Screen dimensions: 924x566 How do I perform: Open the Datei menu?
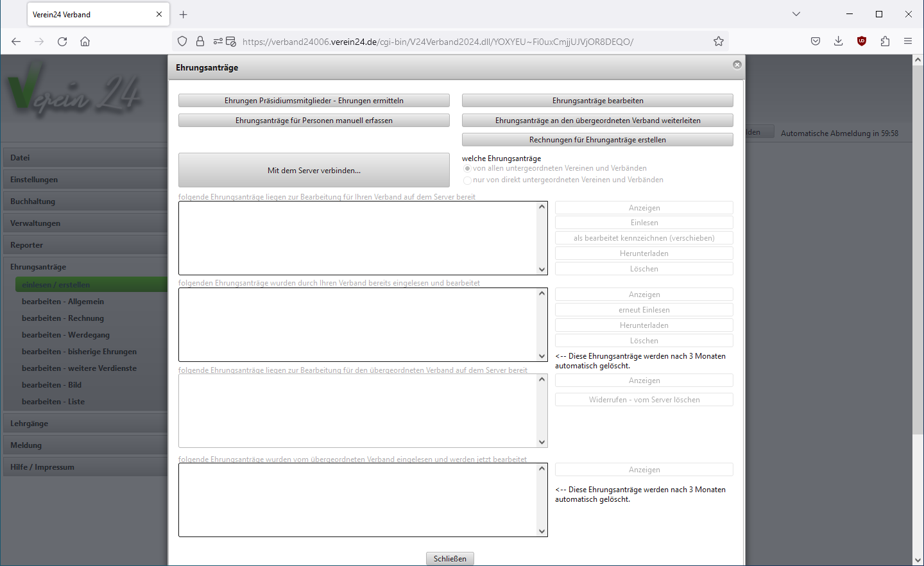pos(84,158)
